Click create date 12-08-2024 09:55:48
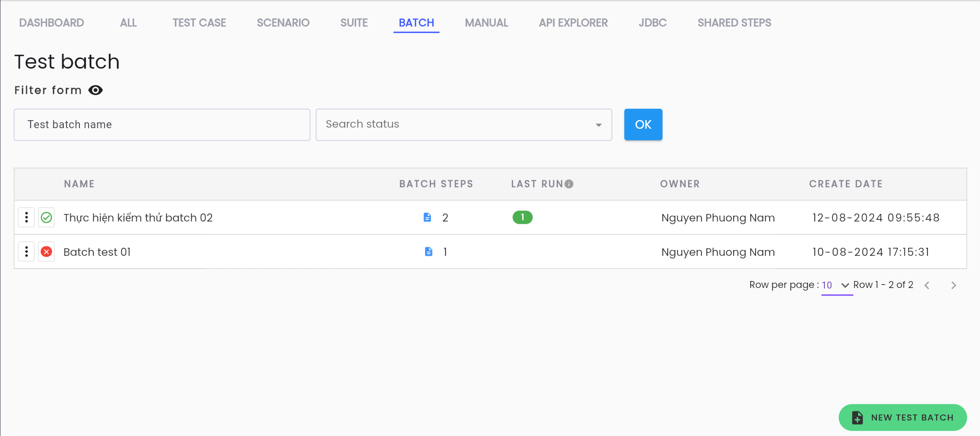Viewport: 980px width, 436px height. point(876,218)
